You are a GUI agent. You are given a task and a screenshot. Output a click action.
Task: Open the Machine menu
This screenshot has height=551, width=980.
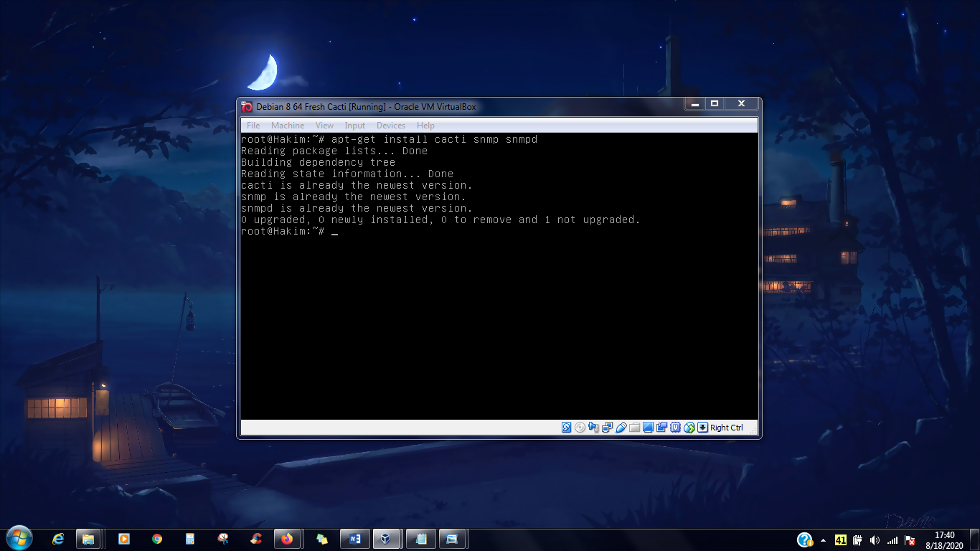coord(288,126)
